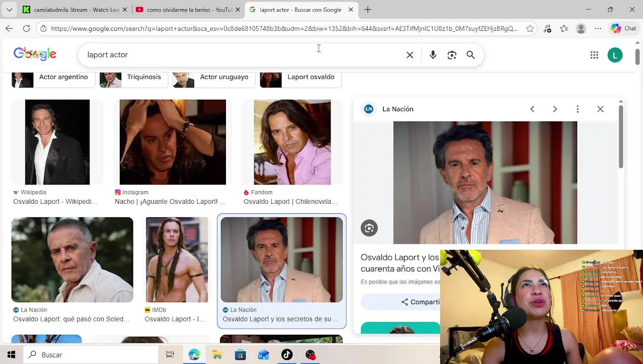The height and width of the screenshot is (364, 643).
Task: Search by image with Lens icon
Action: [452, 55]
